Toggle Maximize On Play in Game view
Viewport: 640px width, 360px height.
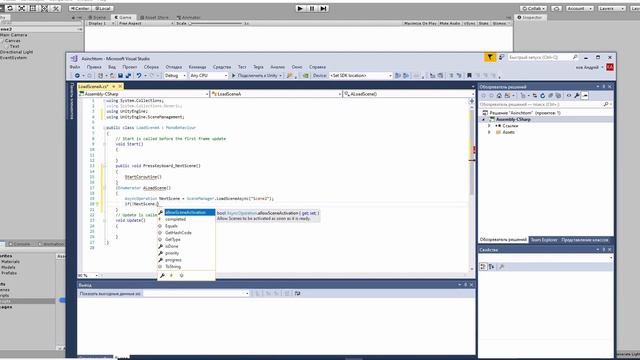[x=420, y=23]
